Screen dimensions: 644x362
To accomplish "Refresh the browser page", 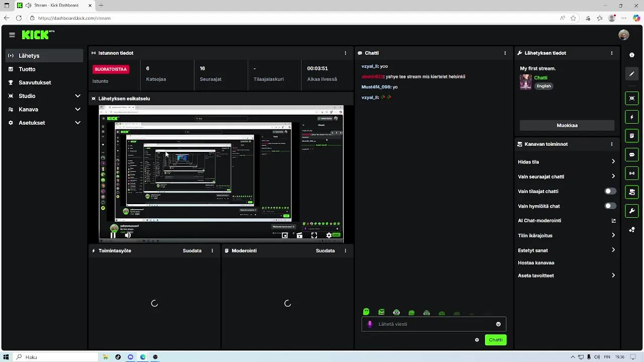I will [19, 18].
